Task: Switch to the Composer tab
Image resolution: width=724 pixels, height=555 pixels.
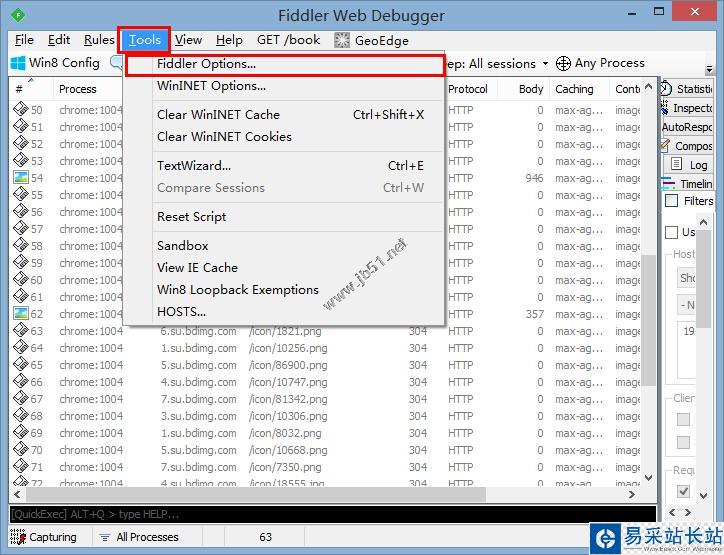Action: 687,146
